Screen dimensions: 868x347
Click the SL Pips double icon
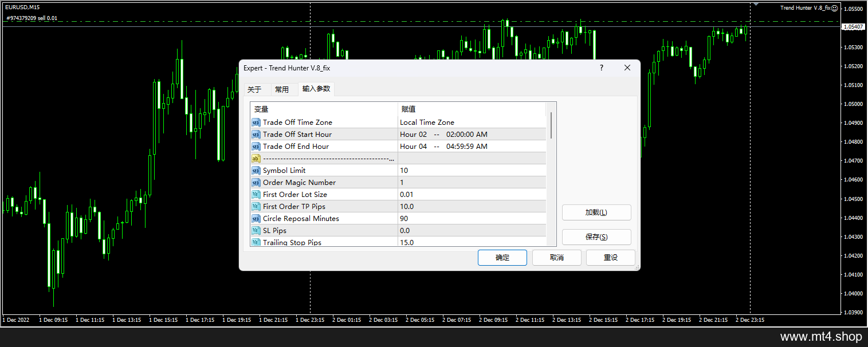pyautogui.click(x=256, y=231)
